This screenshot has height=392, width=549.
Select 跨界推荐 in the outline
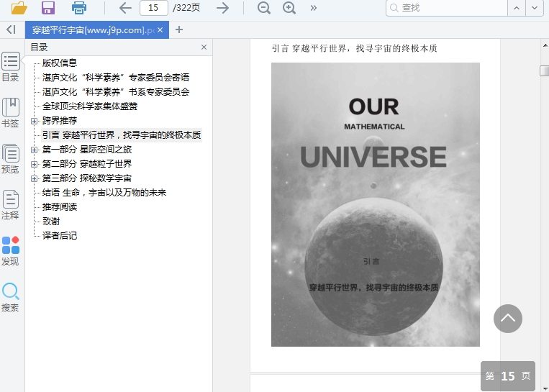click(x=60, y=120)
